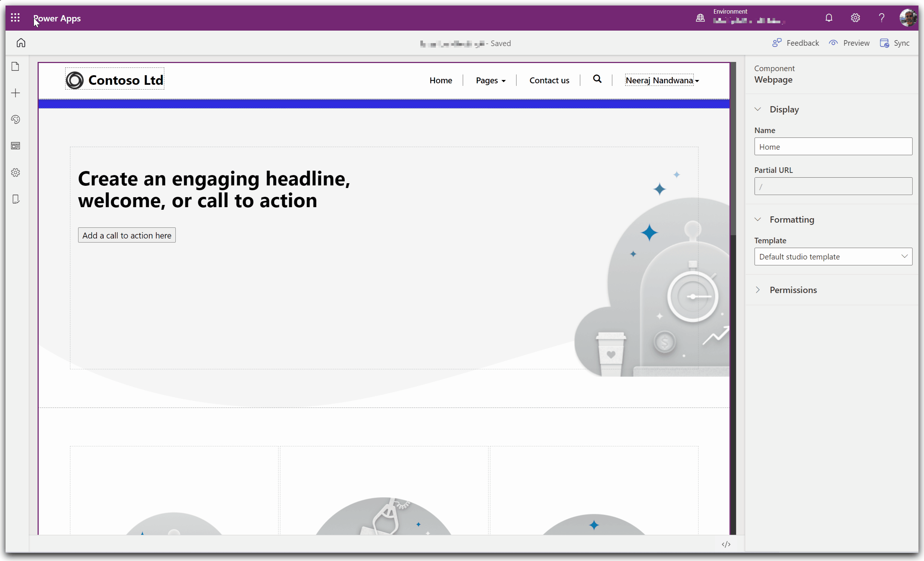The width and height of the screenshot is (924, 561).
Task: Open the gear icon in the left sidebar
Action: 15,173
